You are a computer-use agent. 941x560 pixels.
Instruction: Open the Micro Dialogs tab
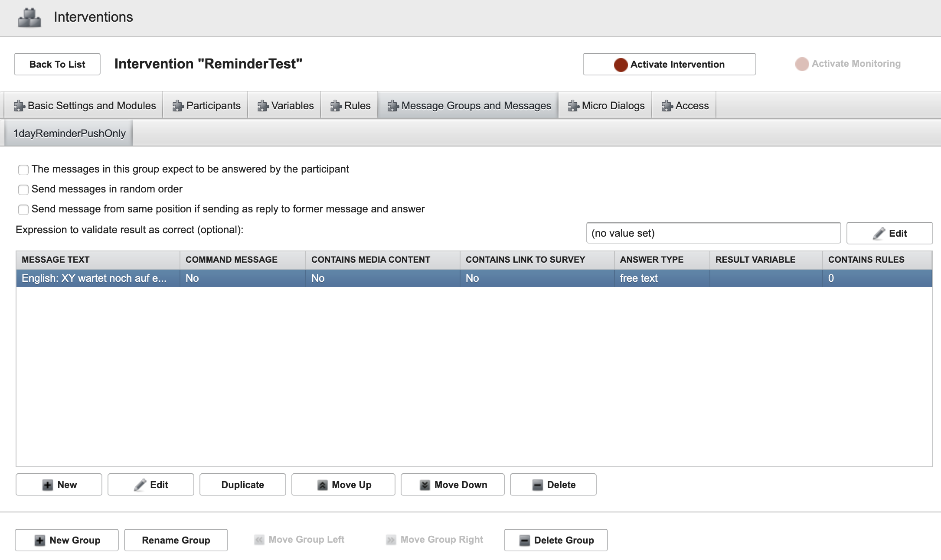coord(605,106)
